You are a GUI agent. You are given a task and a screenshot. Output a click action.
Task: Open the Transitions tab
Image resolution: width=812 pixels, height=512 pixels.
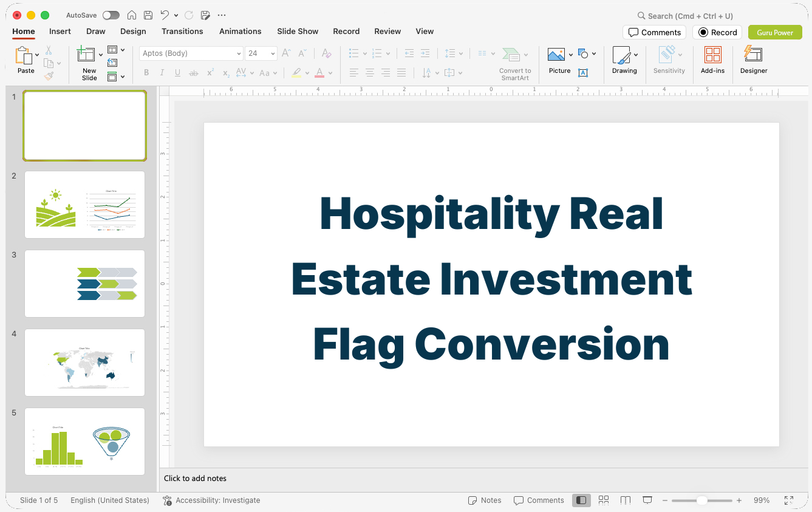[x=182, y=31]
